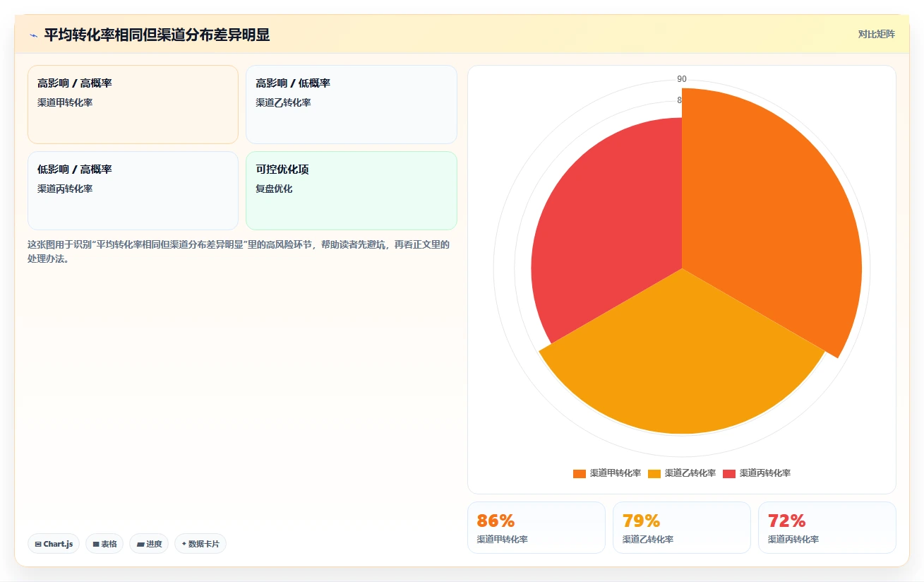Click the 对比矩阵 label in header
This screenshot has height=582, width=924.
click(x=876, y=34)
